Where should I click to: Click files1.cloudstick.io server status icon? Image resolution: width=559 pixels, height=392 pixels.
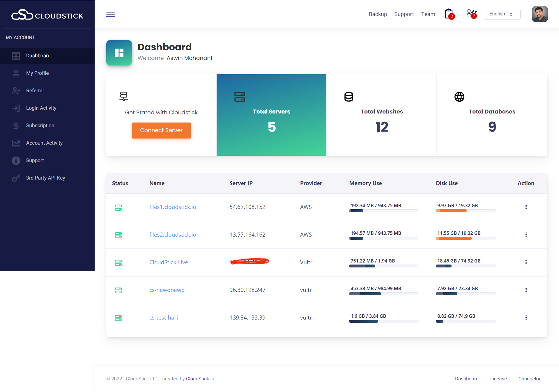coord(118,207)
